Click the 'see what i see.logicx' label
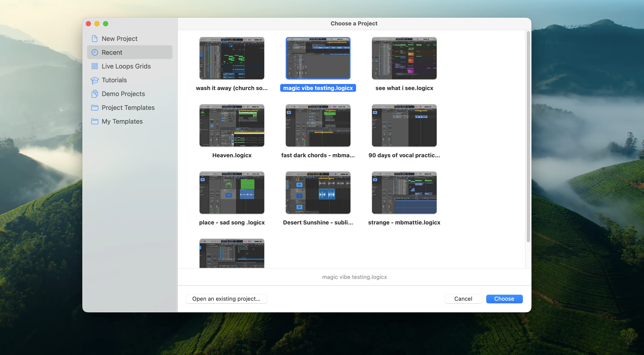The image size is (644, 355). (404, 88)
